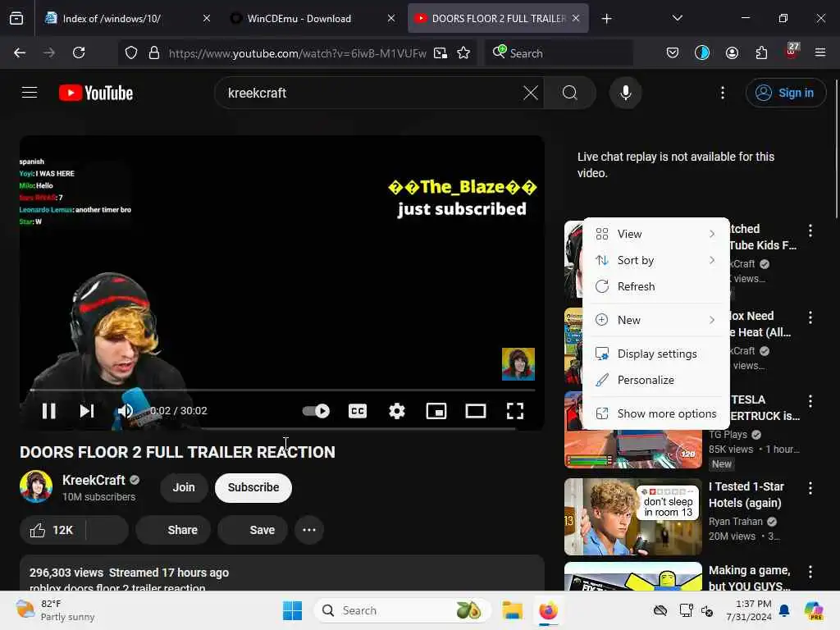The image size is (840, 630).
Task: Dislike the video
Action: [x=107, y=530]
